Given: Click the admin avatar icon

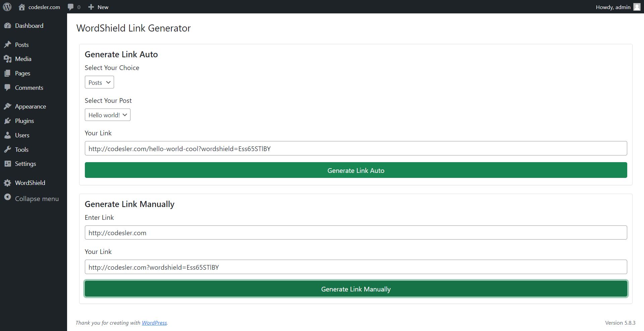Looking at the screenshot, I should click(637, 7).
